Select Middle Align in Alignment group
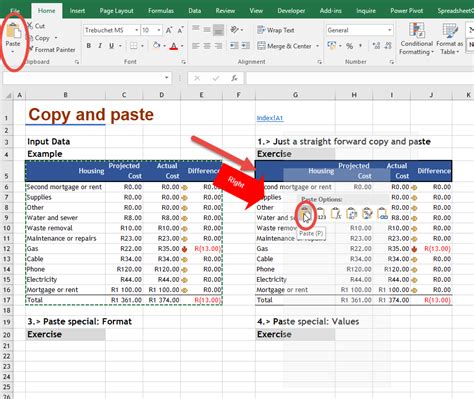 click(x=207, y=30)
